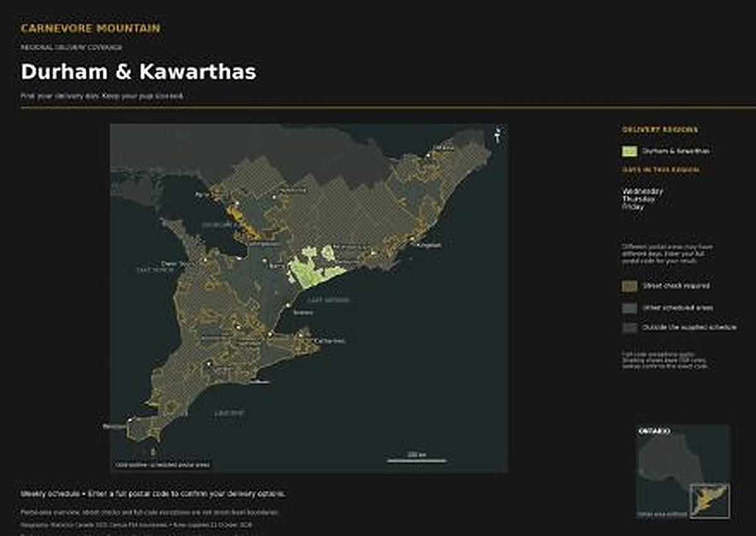Click the Other scheduled areas legend swatch

(629, 308)
